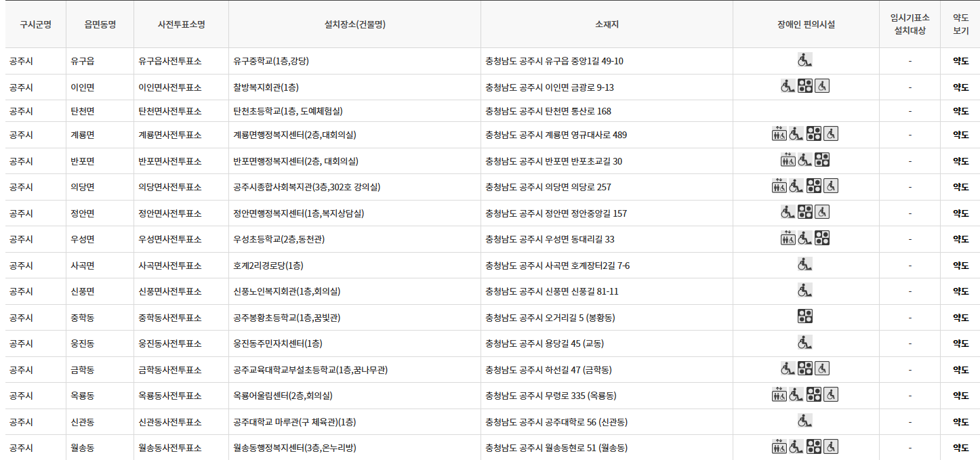
Task: Click the elevator icon in the 반포면 row
Action: (x=789, y=161)
